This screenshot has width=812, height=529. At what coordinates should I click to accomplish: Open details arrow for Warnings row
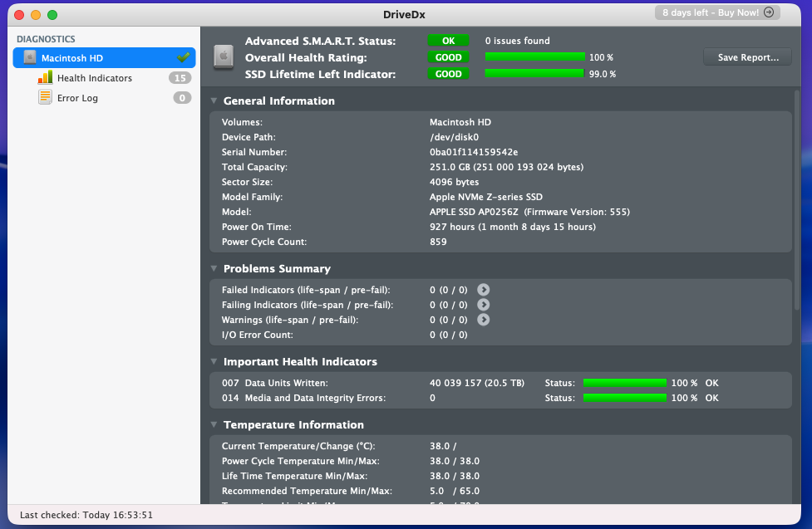tap(483, 320)
